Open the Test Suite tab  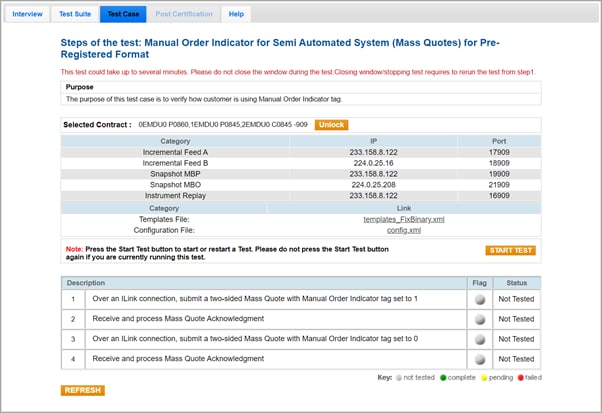coord(75,14)
